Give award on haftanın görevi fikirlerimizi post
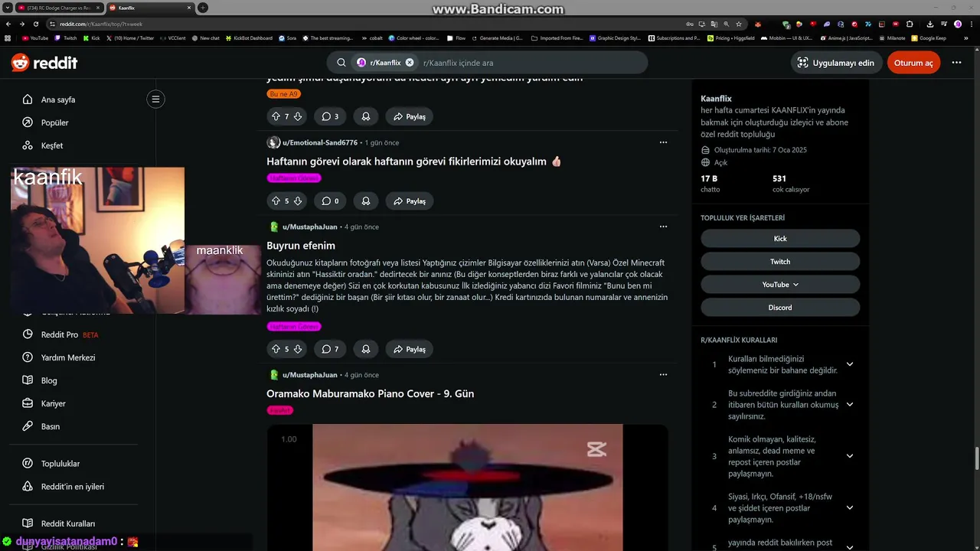Image resolution: width=980 pixels, height=551 pixels. [366, 201]
